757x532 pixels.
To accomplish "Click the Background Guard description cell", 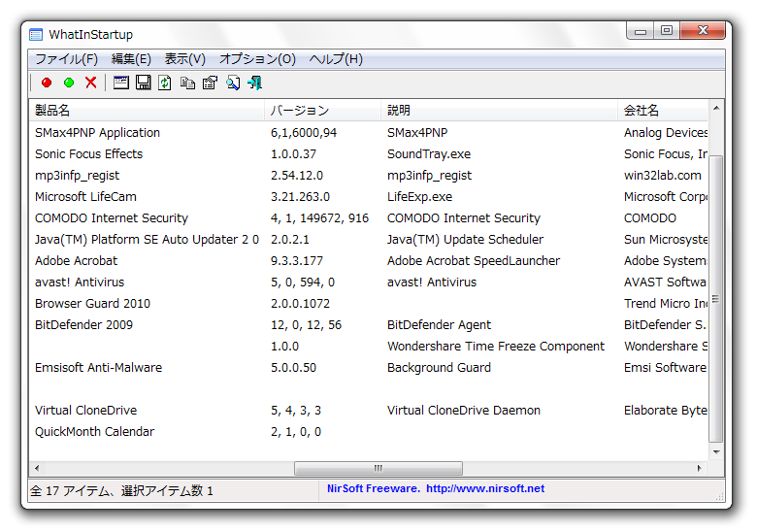I will click(x=439, y=367).
